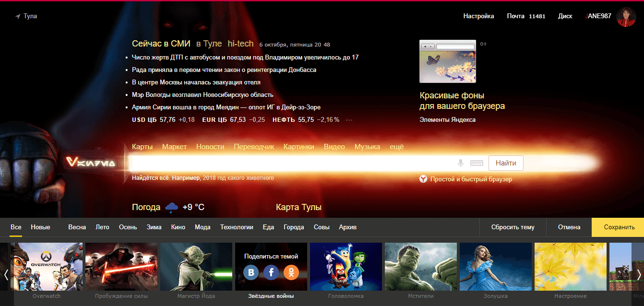This screenshot has width=644, height=306.
Task: Share theme on VKontakte icon
Action: point(251,273)
